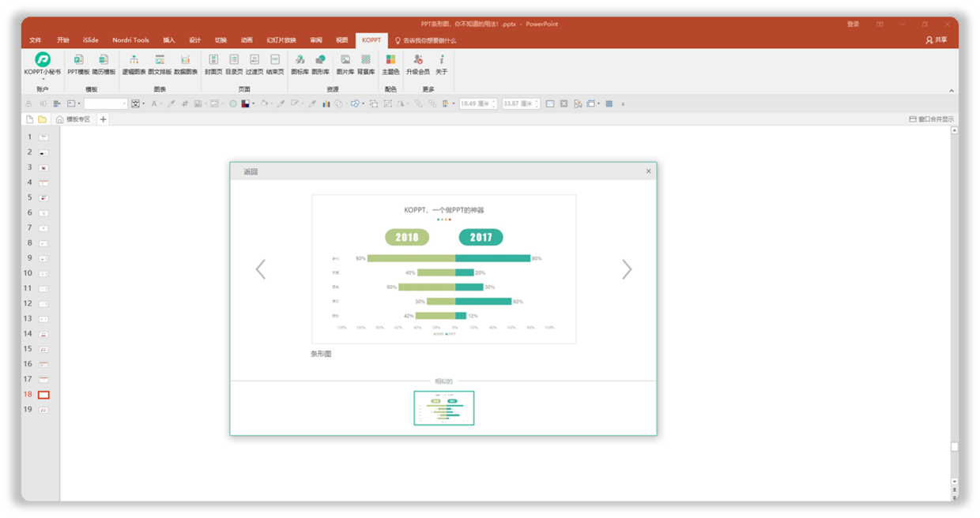980x518 pixels.
Task: Select slide 19 thumbnail
Action: click(x=43, y=410)
